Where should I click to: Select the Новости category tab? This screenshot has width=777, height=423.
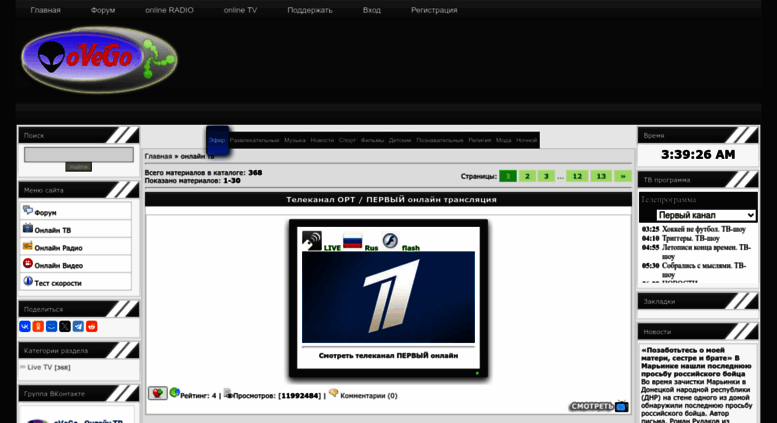pyautogui.click(x=322, y=140)
